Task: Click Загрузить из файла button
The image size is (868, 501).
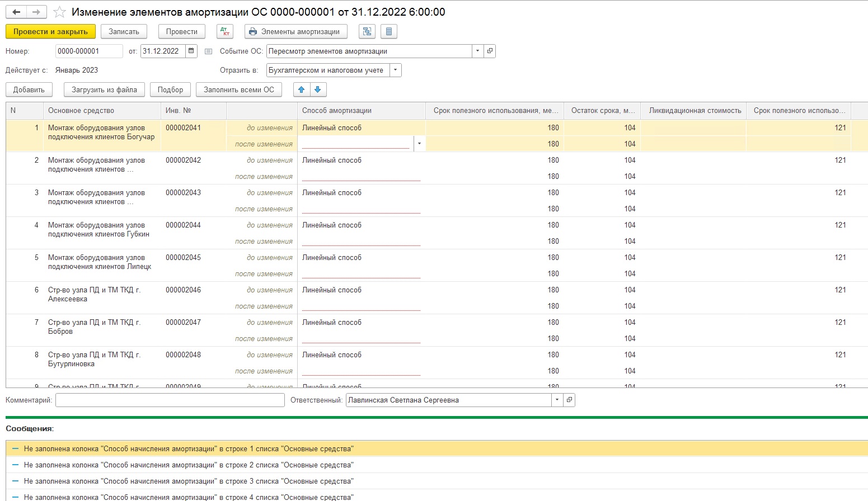Action: [x=104, y=89]
